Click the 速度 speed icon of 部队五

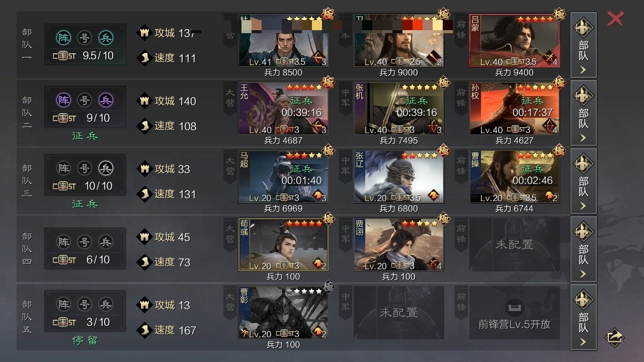pyautogui.click(x=144, y=330)
